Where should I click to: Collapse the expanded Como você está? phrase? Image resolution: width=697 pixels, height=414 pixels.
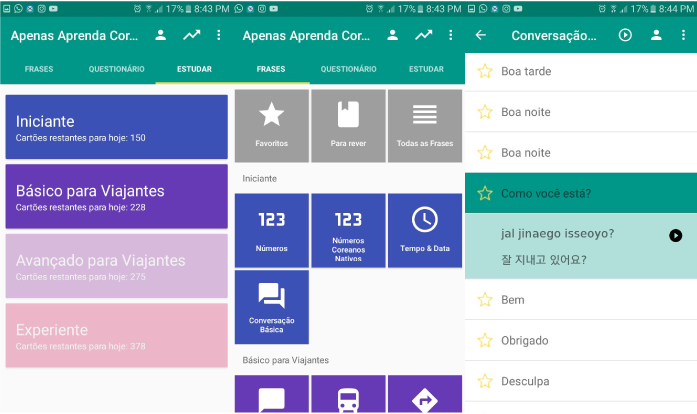[580, 193]
